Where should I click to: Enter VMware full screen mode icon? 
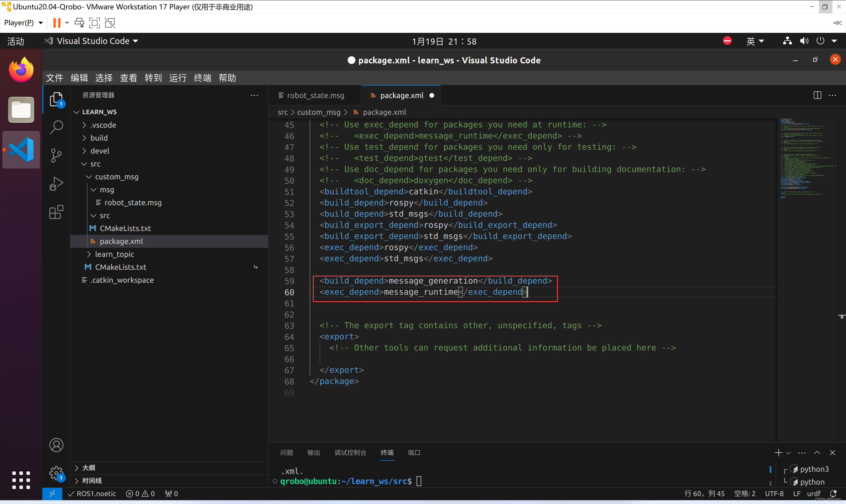(95, 23)
